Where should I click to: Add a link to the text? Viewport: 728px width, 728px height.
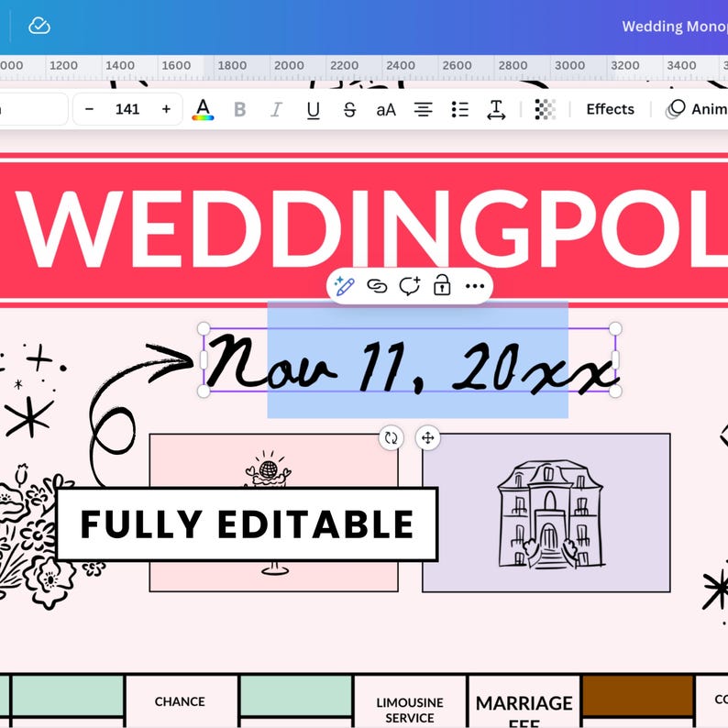pos(377,286)
